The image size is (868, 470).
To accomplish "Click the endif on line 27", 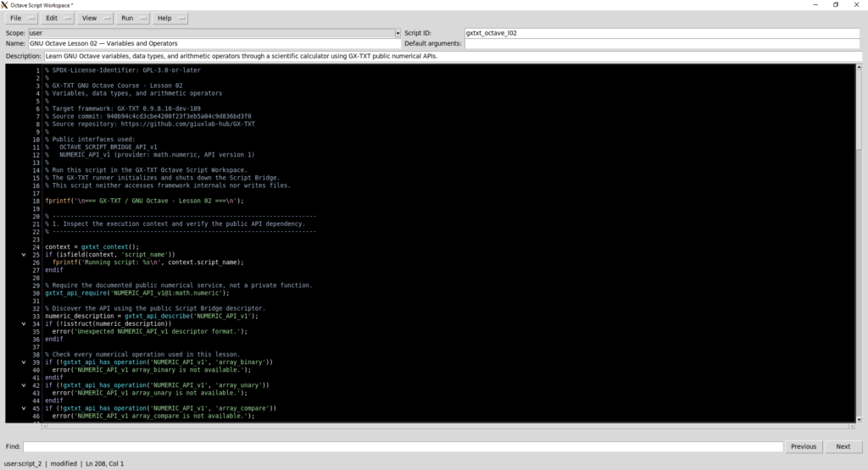I will click(x=53, y=270).
